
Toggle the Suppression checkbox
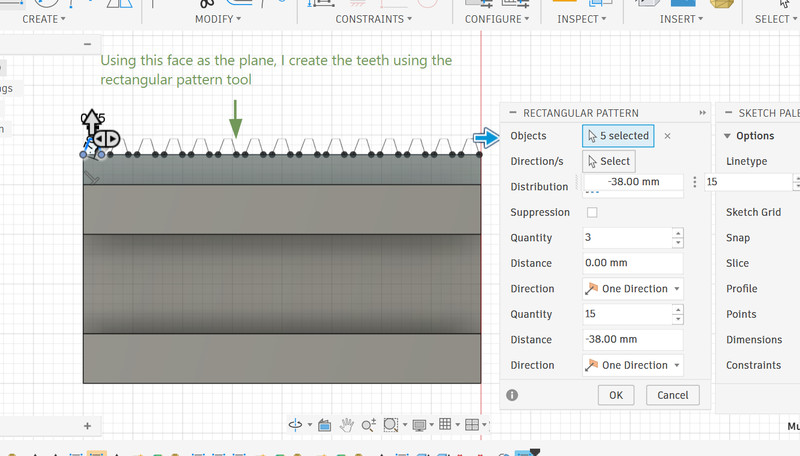[592, 212]
